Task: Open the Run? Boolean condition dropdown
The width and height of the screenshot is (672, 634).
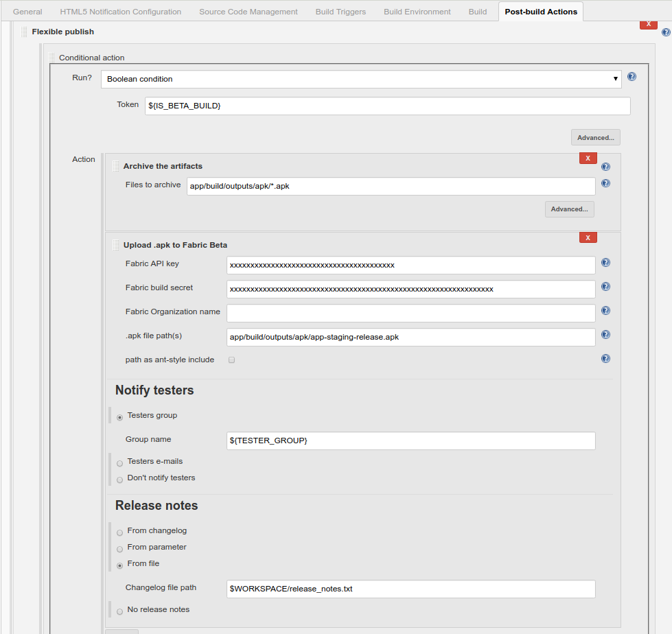Action: pyautogui.click(x=361, y=79)
